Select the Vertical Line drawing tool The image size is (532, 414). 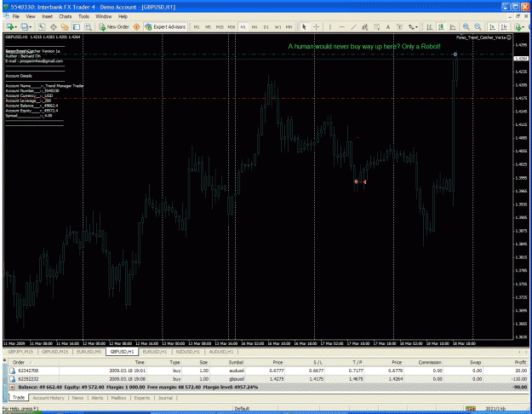coord(330,26)
